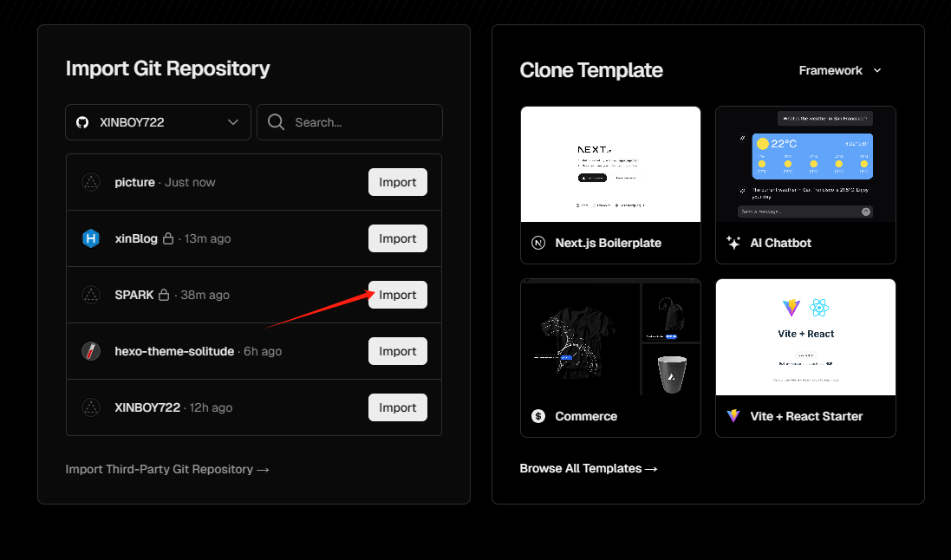Click the AI Chatbot sparkle icon
951x560 pixels.
coord(733,244)
